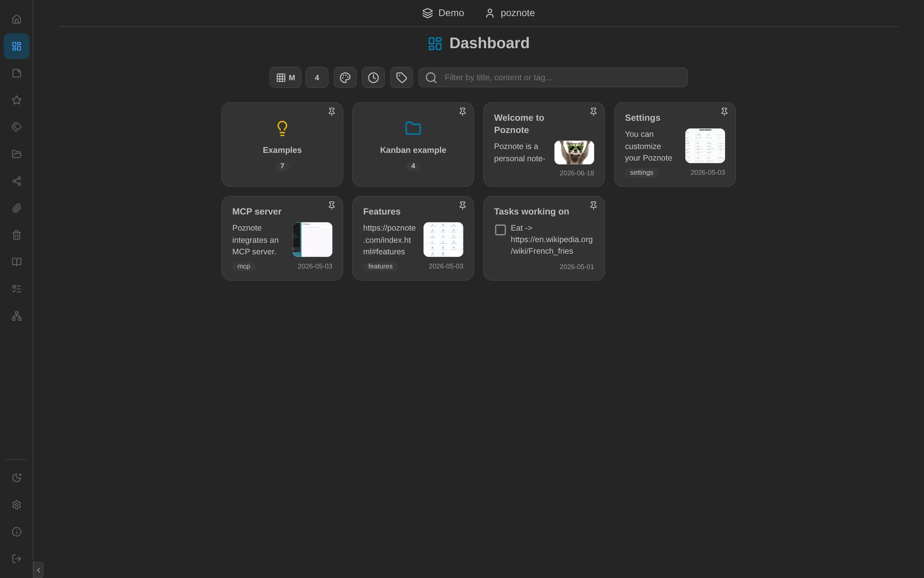Filter by the mcp tag chip

[244, 266]
